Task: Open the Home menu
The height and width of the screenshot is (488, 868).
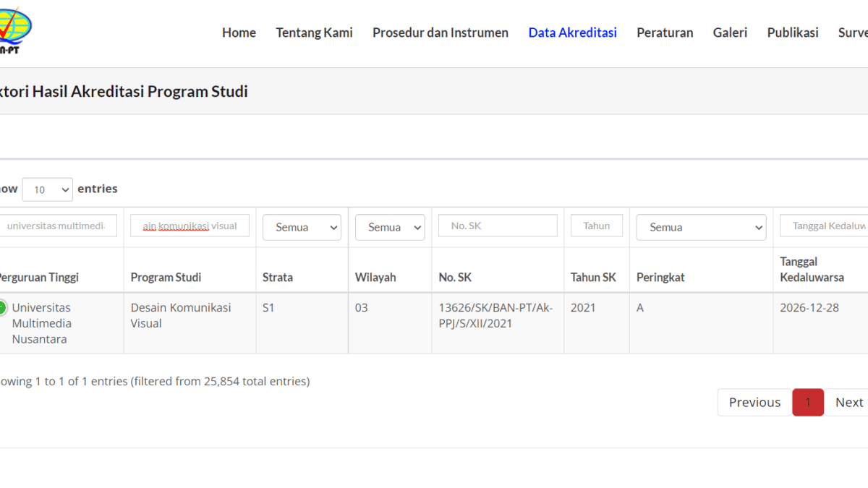Action: click(x=239, y=33)
